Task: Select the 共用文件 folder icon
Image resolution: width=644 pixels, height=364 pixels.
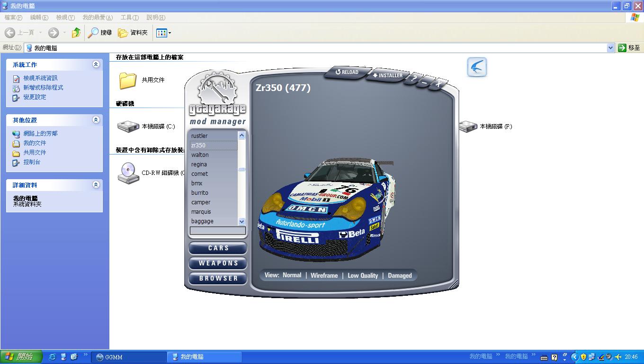Action: pos(127,80)
